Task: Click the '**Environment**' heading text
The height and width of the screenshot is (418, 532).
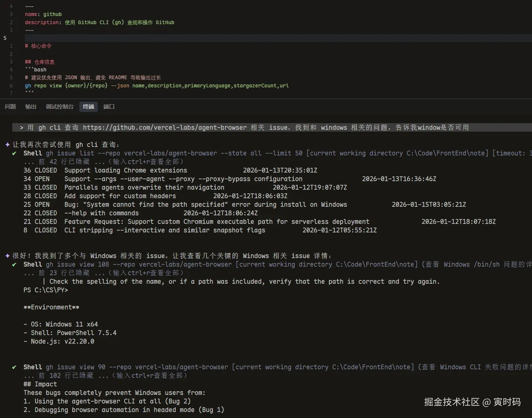Action: [x=51, y=307]
